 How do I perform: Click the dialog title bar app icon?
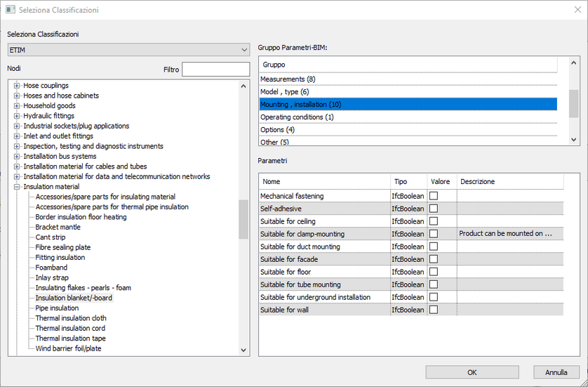click(11, 10)
